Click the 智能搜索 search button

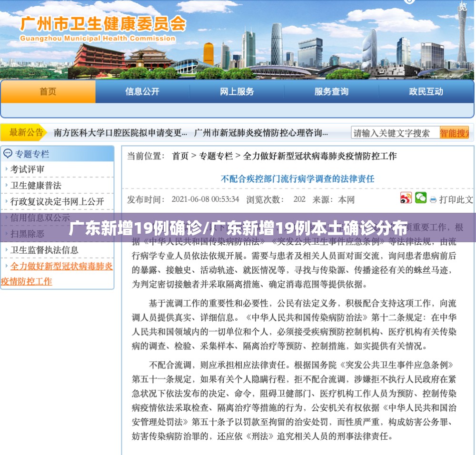pyautogui.click(x=455, y=133)
